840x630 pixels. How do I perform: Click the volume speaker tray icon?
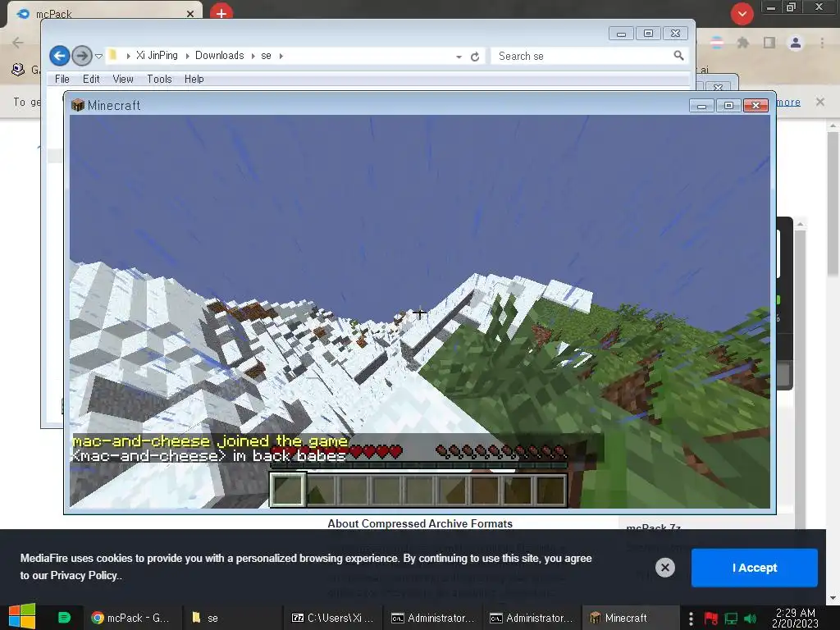tap(750, 619)
